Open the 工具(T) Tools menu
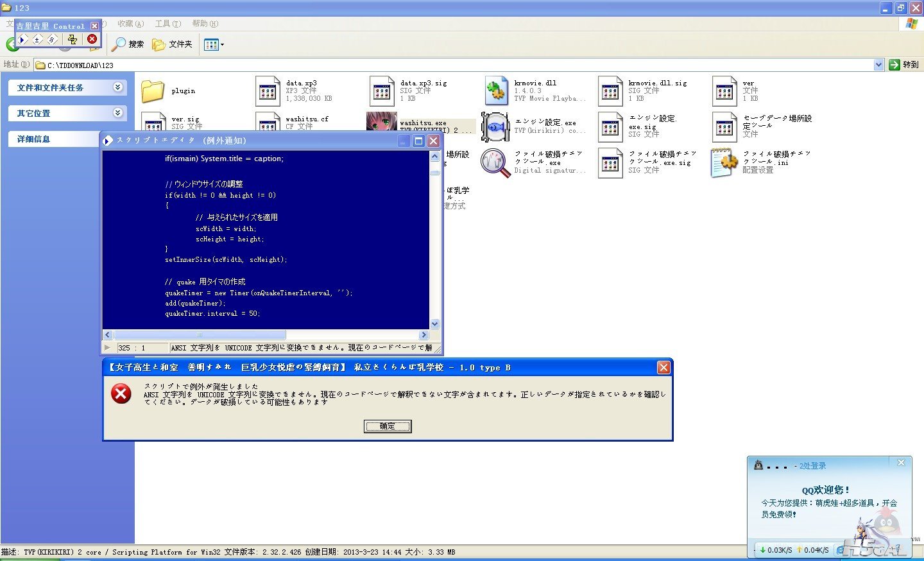The image size is (924, 561). tap(167, 24)
